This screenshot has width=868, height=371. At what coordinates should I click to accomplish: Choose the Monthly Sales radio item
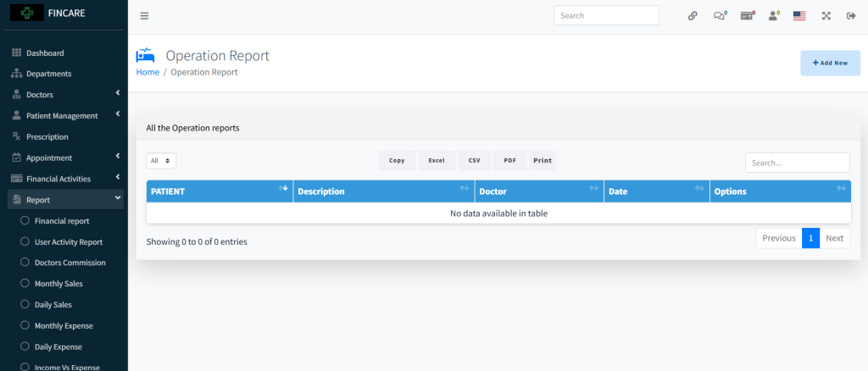[58, 284]
